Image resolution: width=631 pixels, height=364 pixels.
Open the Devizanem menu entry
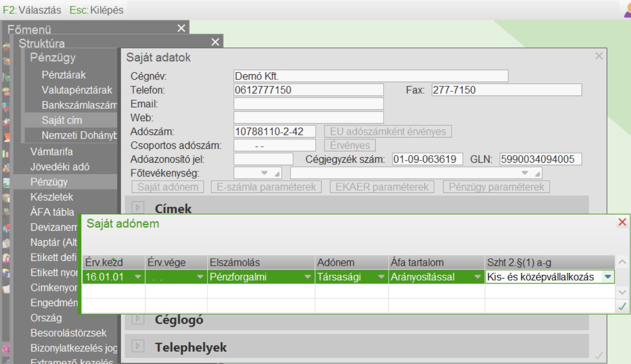(x=54, y=227)
